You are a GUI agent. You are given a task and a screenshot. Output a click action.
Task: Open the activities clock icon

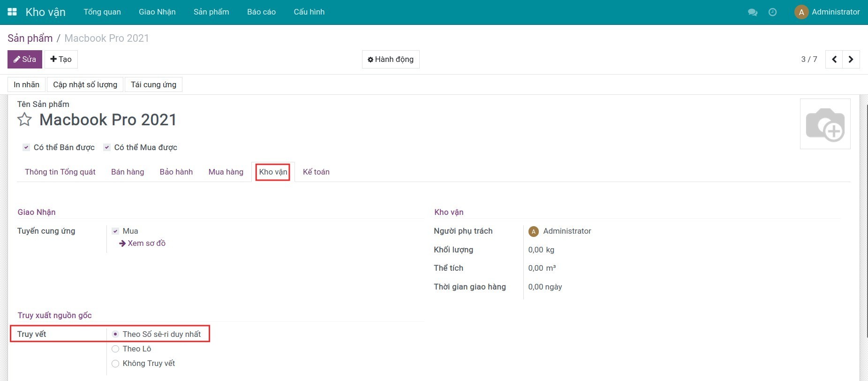[772, 12]
